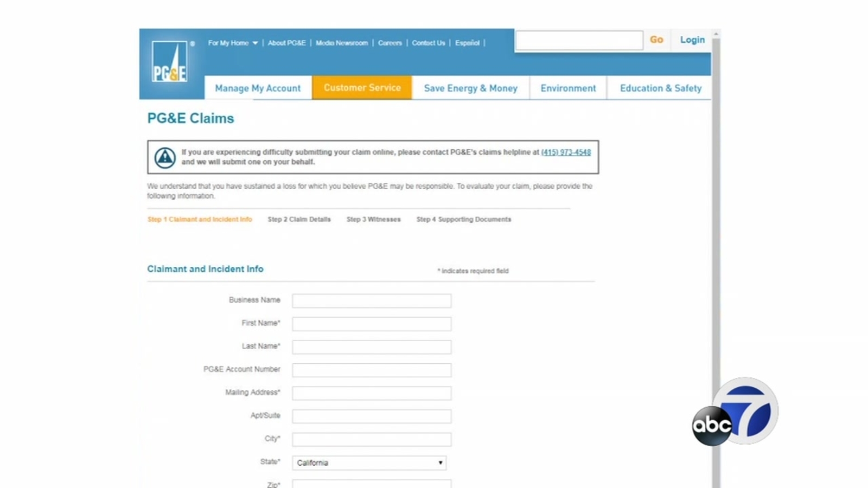Open the Education & Safety tab
The height and width of the screenshot is (488, 868).
pyautogui.click(x=660, y=88)
